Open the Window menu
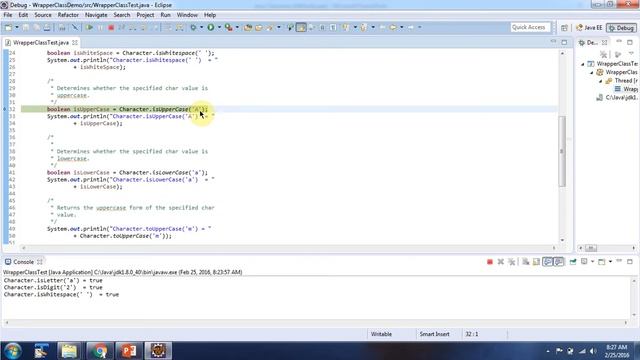Screen dimensions: 640x360 (x=187, y=15)
